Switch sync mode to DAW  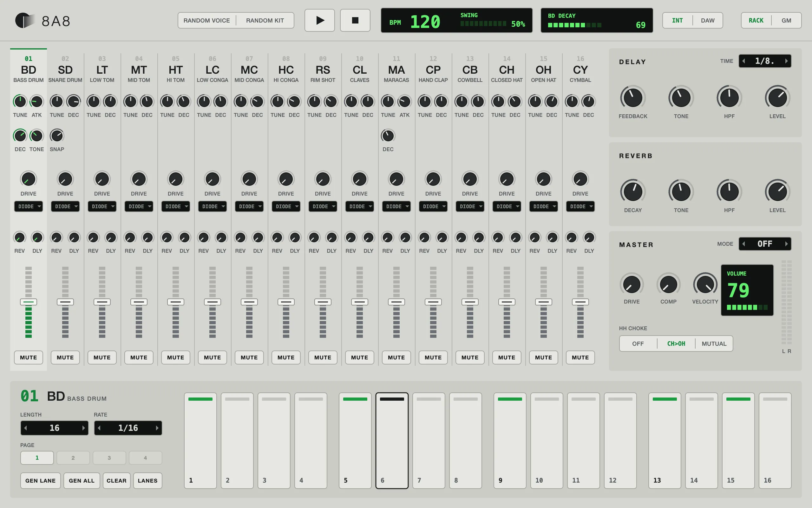(x=708, y=21)
